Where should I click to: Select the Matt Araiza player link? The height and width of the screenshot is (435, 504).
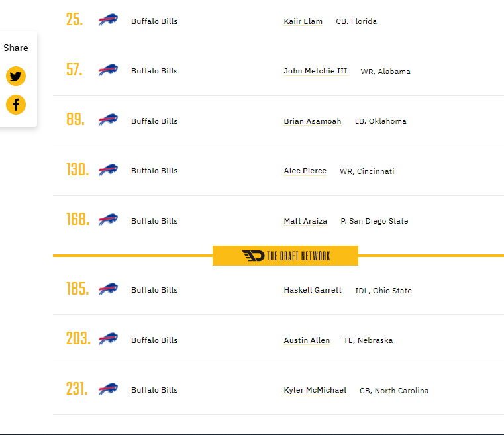(305, 221)
